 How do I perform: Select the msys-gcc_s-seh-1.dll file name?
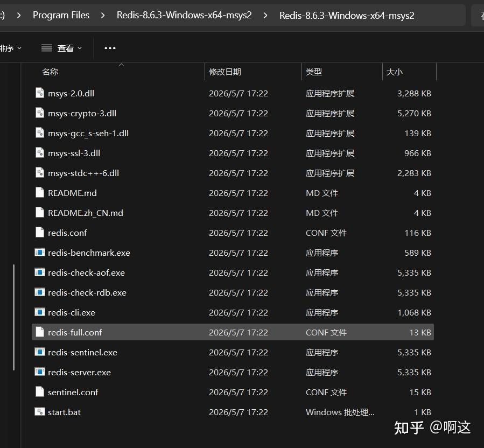pyautogui.click(x=88, y=133)
